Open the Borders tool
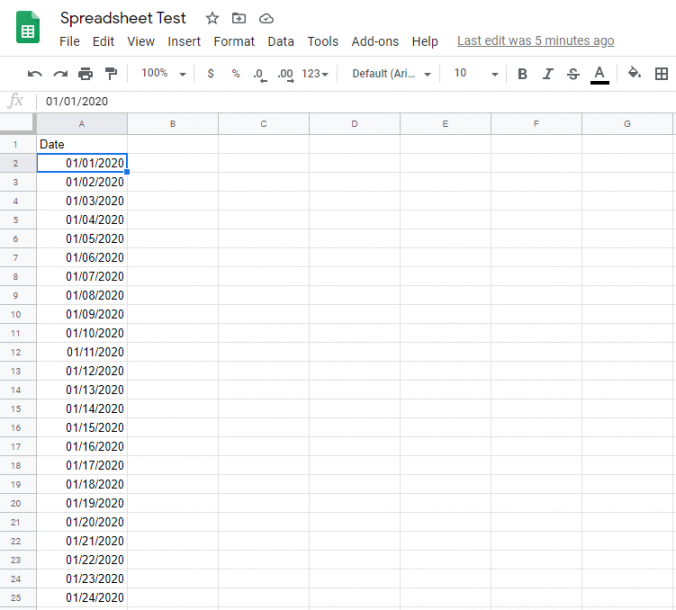676x610 pixels. [x=661, y=74]
